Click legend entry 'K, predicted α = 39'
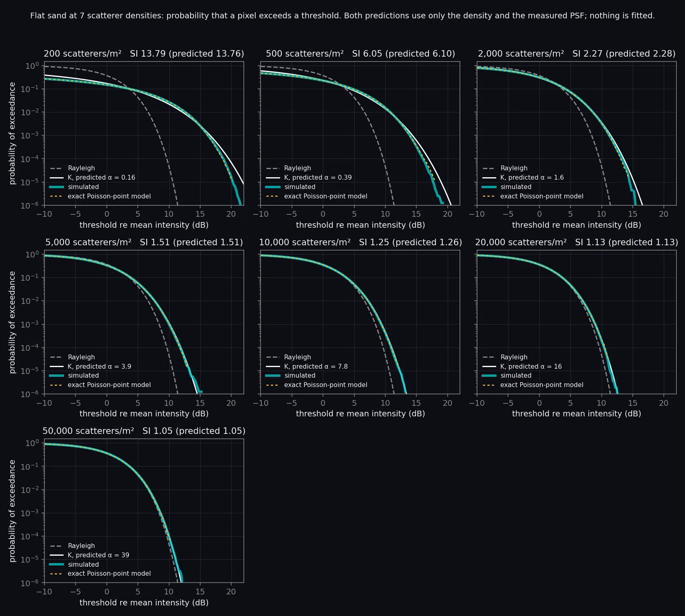 98,555
